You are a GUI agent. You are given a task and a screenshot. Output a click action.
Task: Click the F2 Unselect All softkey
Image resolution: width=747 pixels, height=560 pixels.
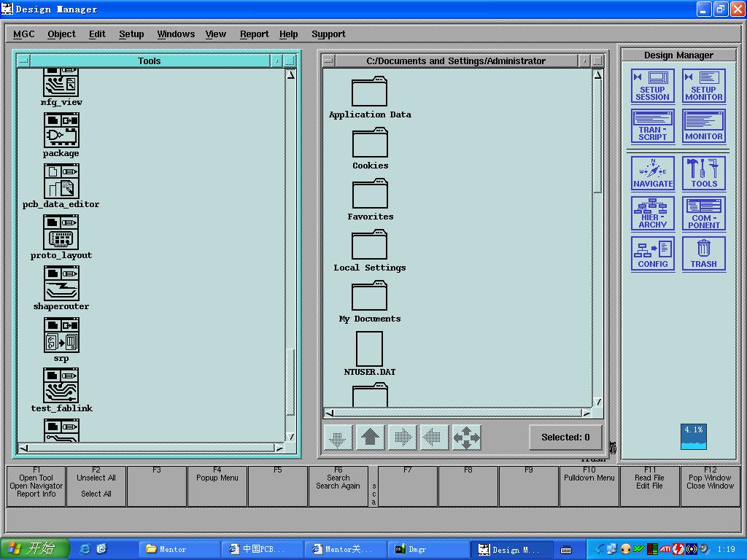[96, 486]
